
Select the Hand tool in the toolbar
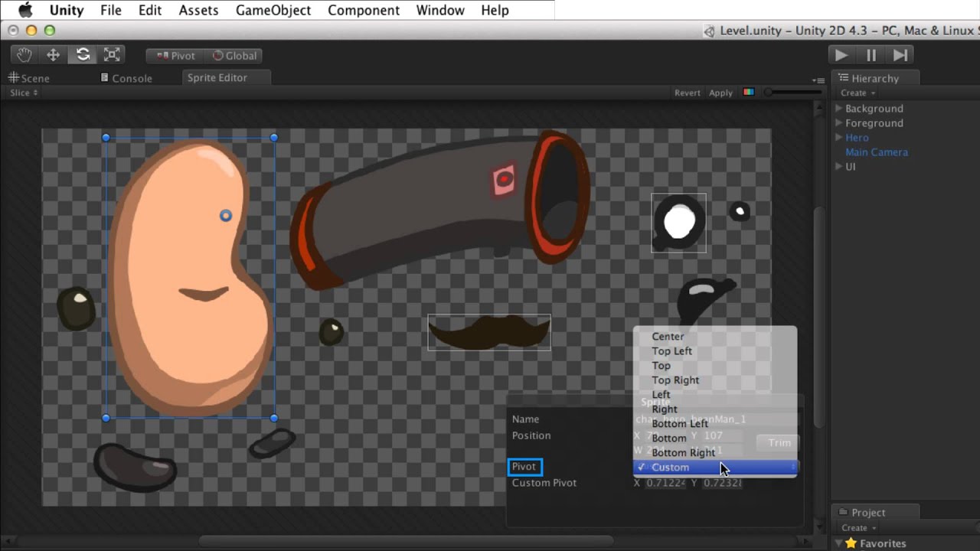pyautogui.click(x=24, y=55)
